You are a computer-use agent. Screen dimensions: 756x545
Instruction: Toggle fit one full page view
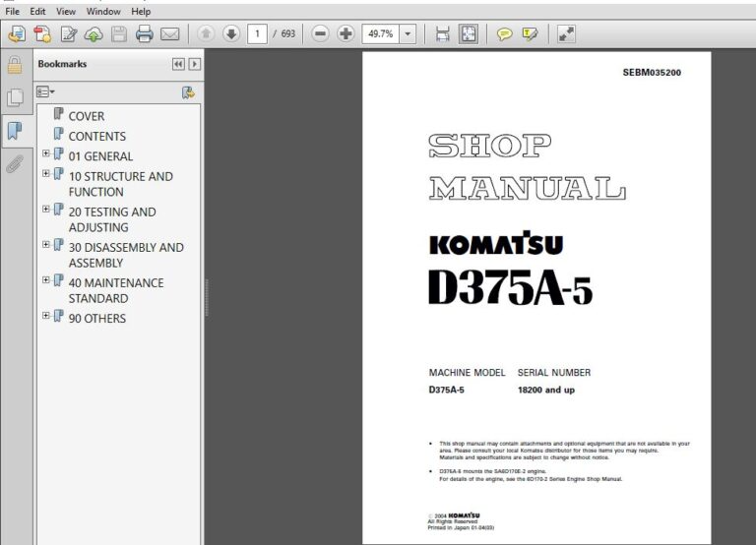[469, 34]
